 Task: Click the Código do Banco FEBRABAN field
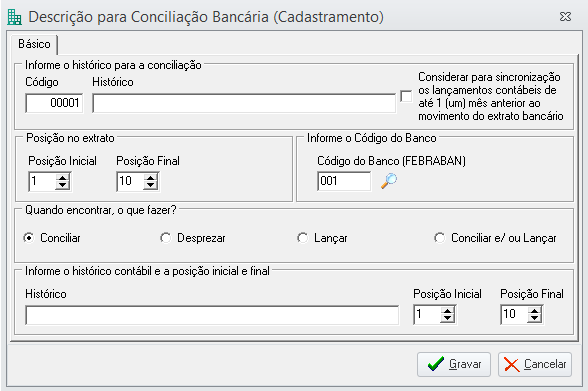tap(344, 181)
